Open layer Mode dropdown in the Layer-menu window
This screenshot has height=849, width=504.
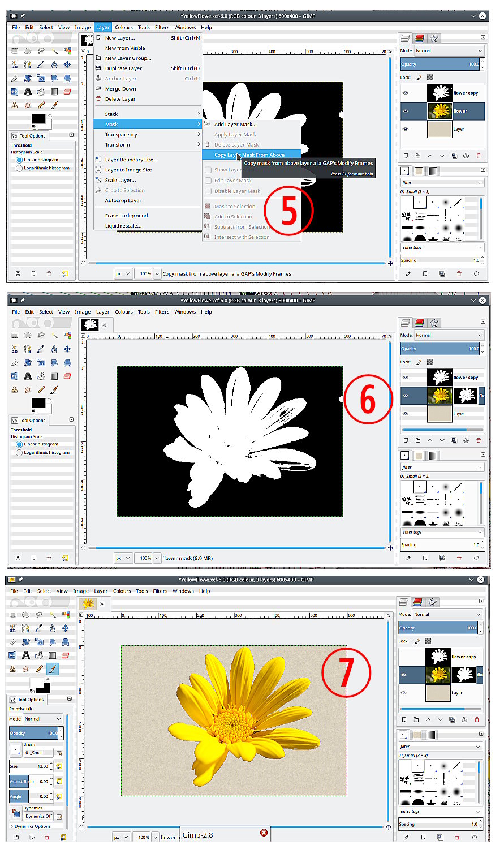tap(450, 51)
